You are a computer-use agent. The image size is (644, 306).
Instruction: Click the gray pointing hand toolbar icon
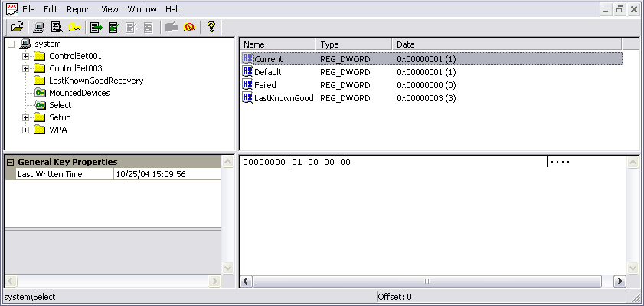tap(172, 27)
